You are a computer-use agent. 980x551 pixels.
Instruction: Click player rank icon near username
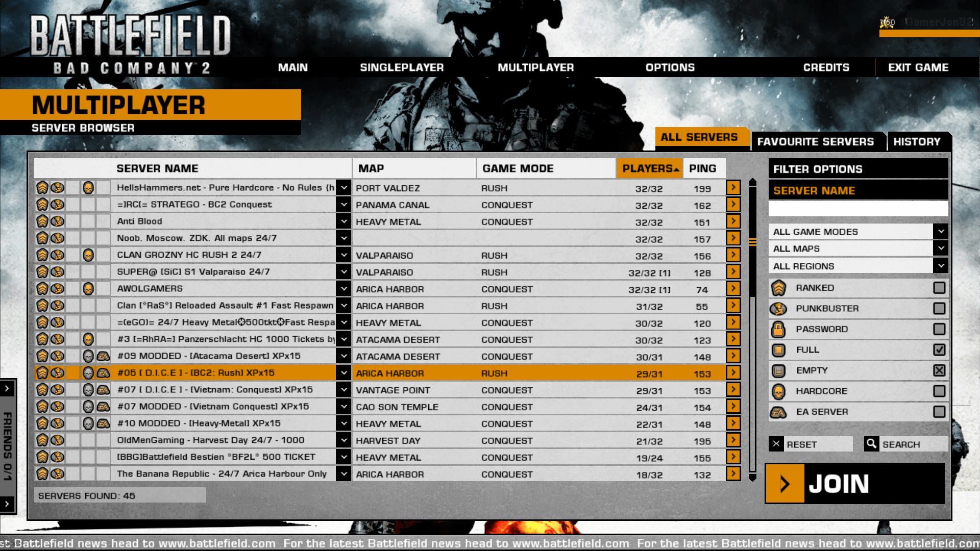click(x=887, y=22)
